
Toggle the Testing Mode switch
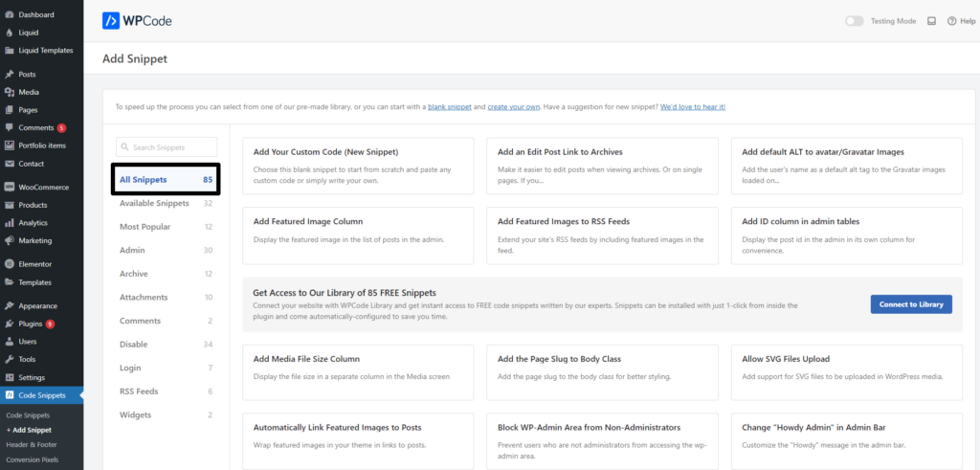pos(854,21)
